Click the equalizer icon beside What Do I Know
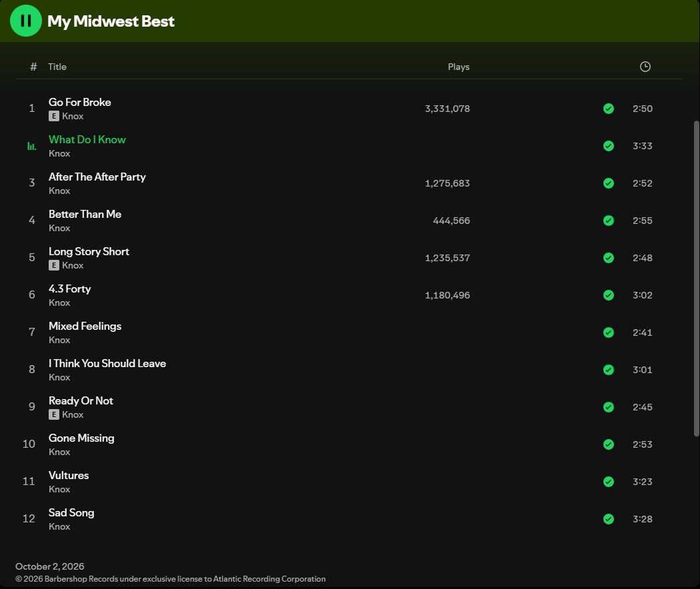Screen dimensions: 700x589 (32, 146)
